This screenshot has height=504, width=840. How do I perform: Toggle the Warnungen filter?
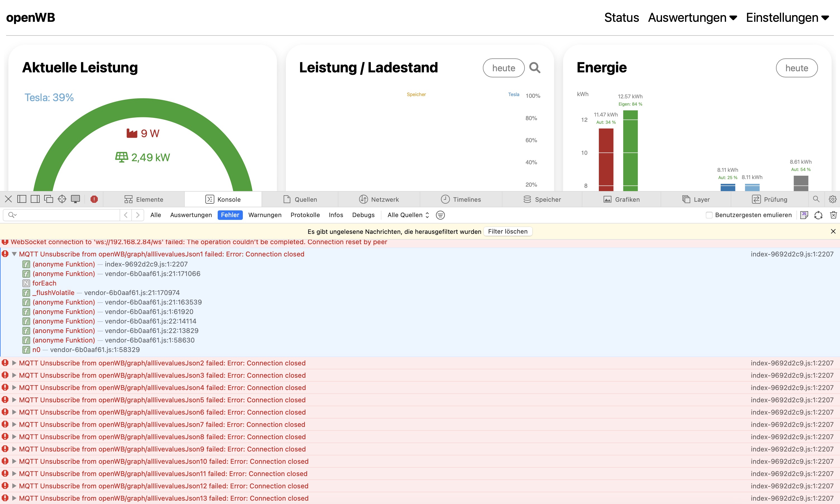pyautogui.click(x=265, y=215)
